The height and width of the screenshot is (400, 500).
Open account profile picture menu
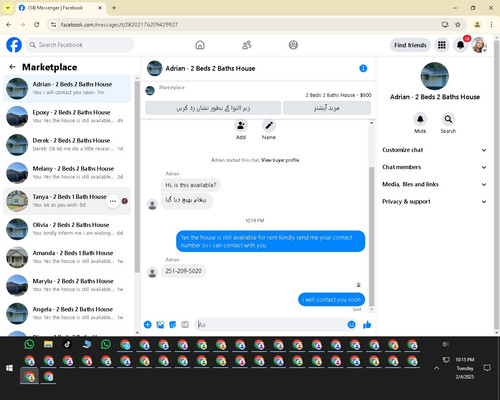point(479,45)
